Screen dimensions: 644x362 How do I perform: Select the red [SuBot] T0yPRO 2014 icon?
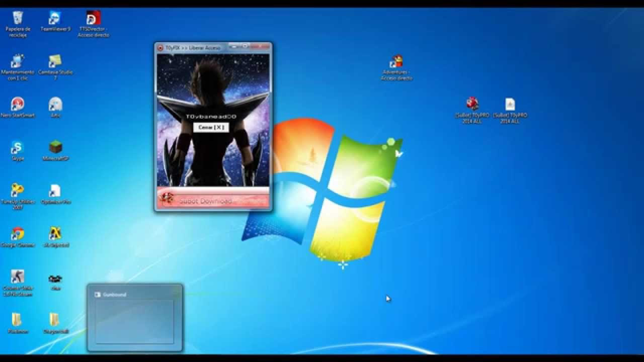coord(472,105)
